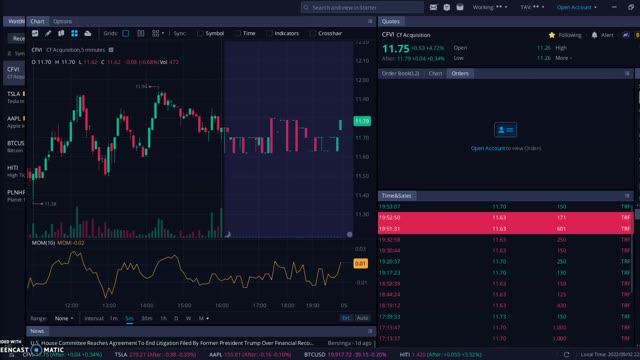Screen dimensions: 640x360
Task: Enable Sync Indicators checkbox
Action: (269, 33)
